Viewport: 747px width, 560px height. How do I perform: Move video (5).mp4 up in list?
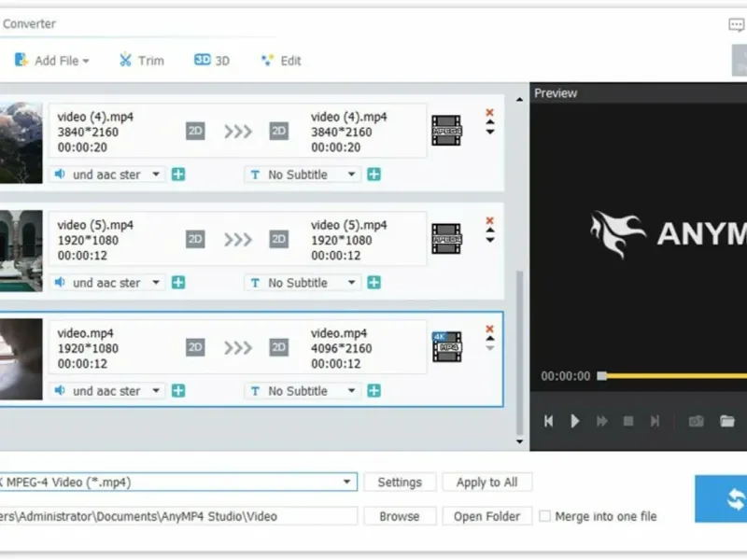(x=489, y=231)
